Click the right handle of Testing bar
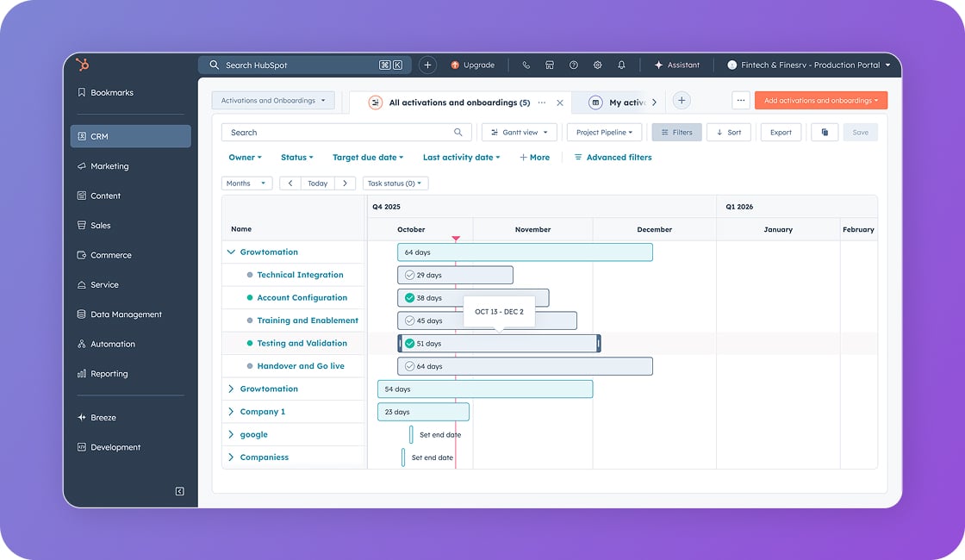This screenshot has height=560, width=965. (x=599, y=344)
